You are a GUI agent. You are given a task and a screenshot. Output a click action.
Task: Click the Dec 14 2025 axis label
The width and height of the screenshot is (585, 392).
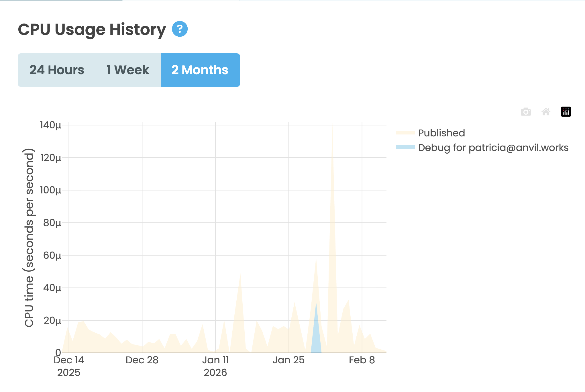(69, 366)
